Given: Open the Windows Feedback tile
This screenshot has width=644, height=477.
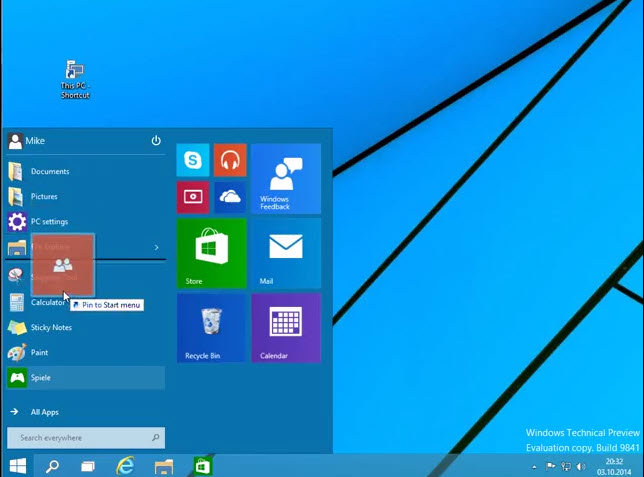Looking at the screenshot, I should pos(286,179).
